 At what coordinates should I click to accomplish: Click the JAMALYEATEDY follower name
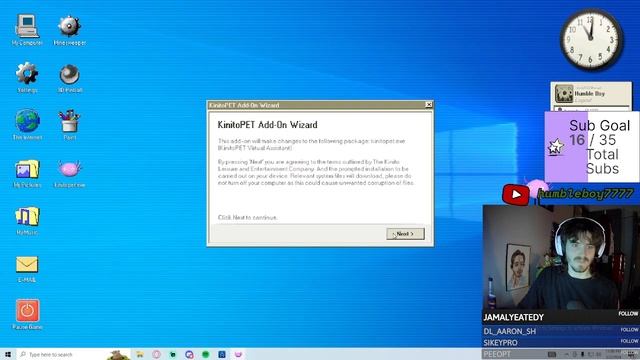[x=513, y=317]
